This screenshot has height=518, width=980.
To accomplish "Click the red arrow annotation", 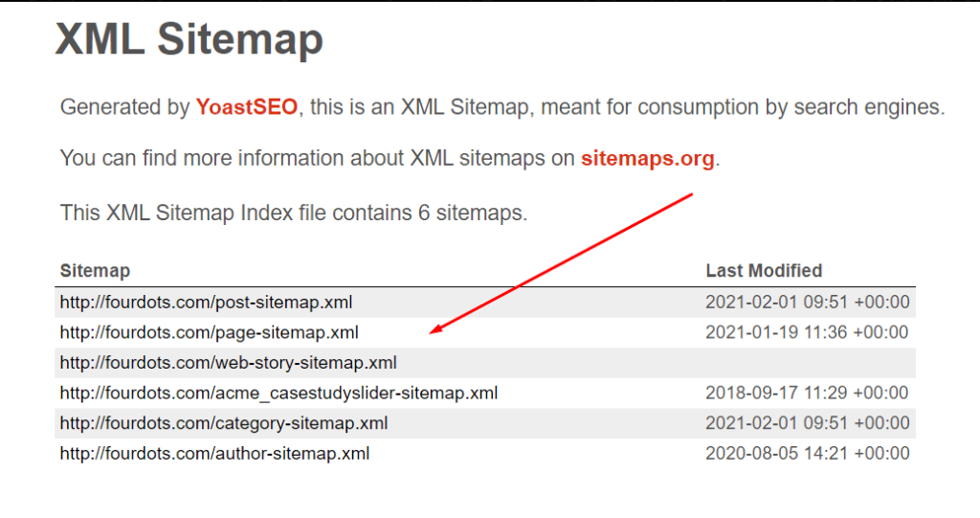I will pyautogui.click(x=561, y=263).
